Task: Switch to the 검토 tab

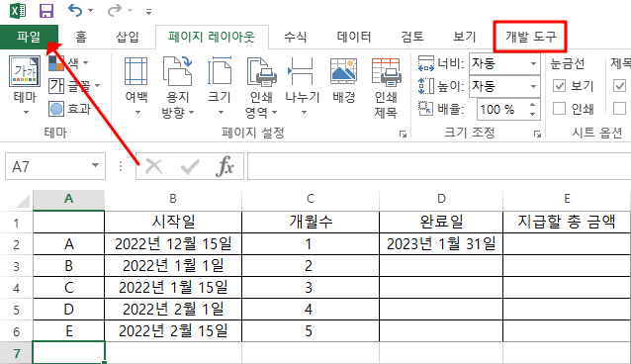Action: (412, 37)
